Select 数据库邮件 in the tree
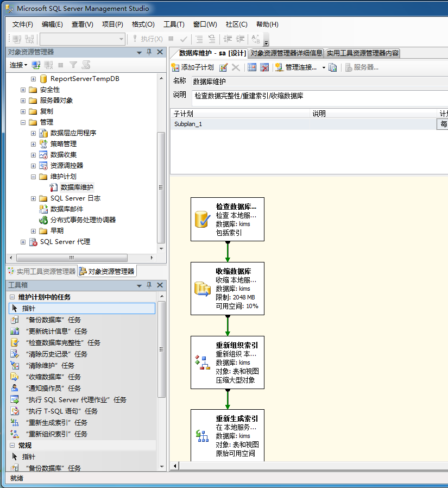Image resolution: width=448 pixels, height=488 pixels. point(67,209)
